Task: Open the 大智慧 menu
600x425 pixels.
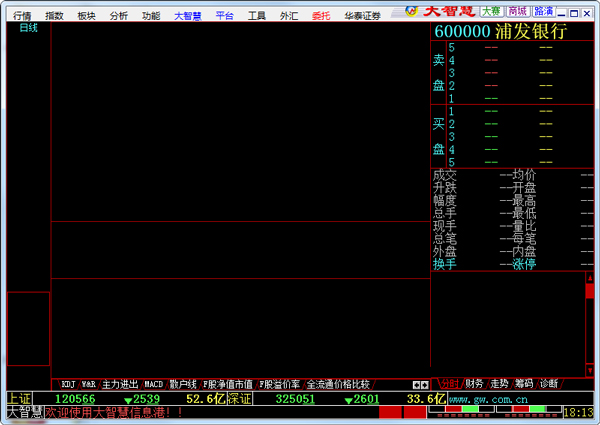Action: click(188, 16)
